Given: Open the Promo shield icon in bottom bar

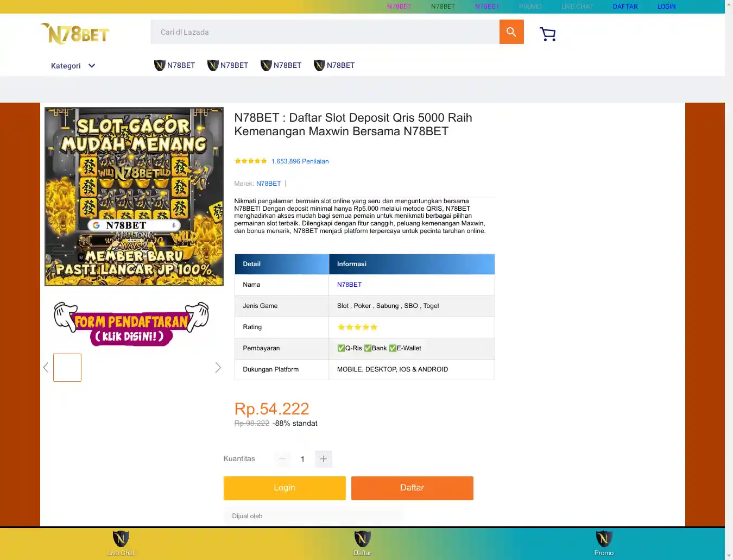Looking at the screenshot, I should coord(604,539).
